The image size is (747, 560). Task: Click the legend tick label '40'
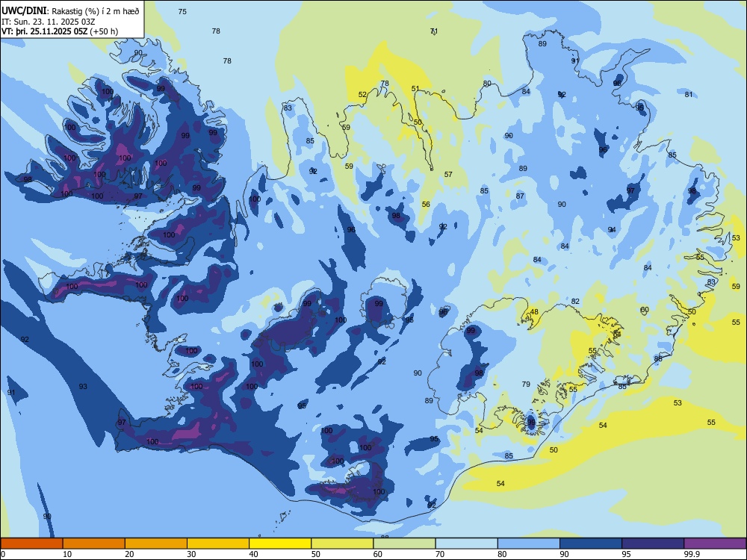pos(253,554)
